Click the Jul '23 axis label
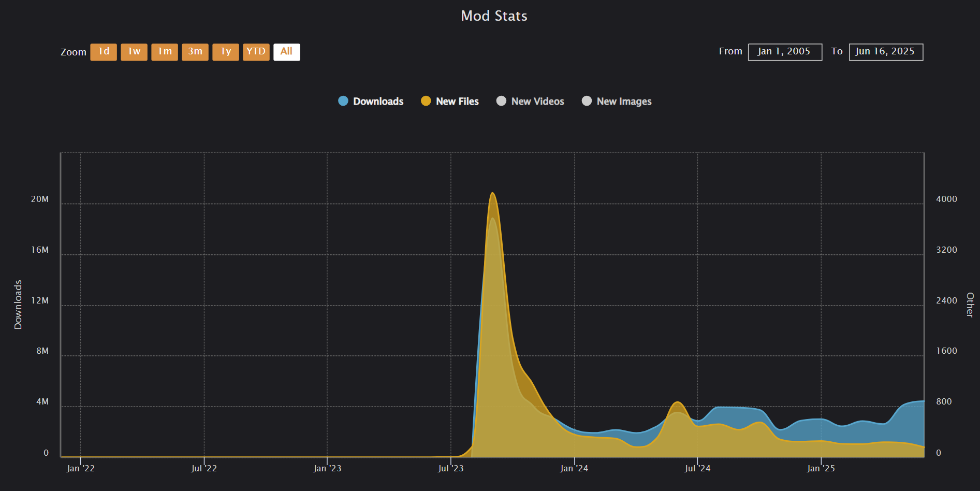Image resolution: width=980 pixels, height=491 pixels. point(451,468)
